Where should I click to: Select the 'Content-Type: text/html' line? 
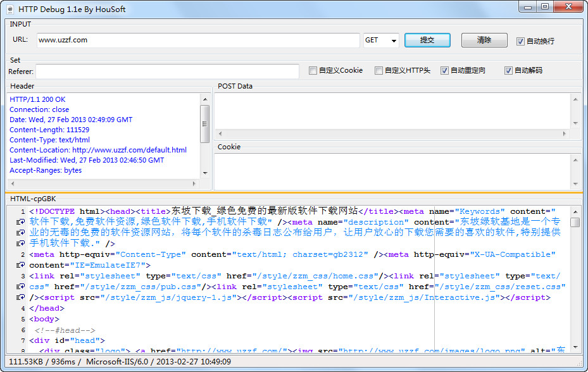point(50,140)
